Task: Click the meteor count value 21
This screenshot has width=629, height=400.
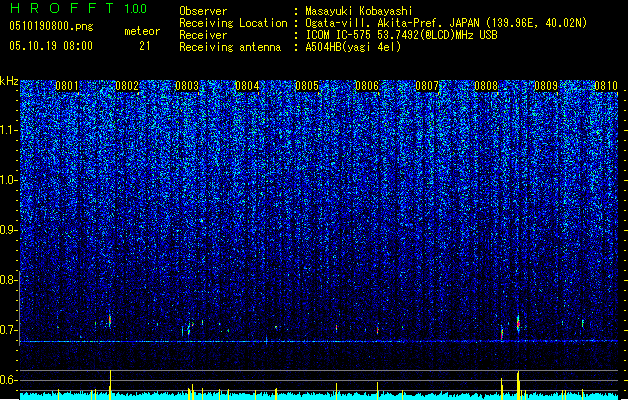Action: pyautogui.click(x=145, y=46)
